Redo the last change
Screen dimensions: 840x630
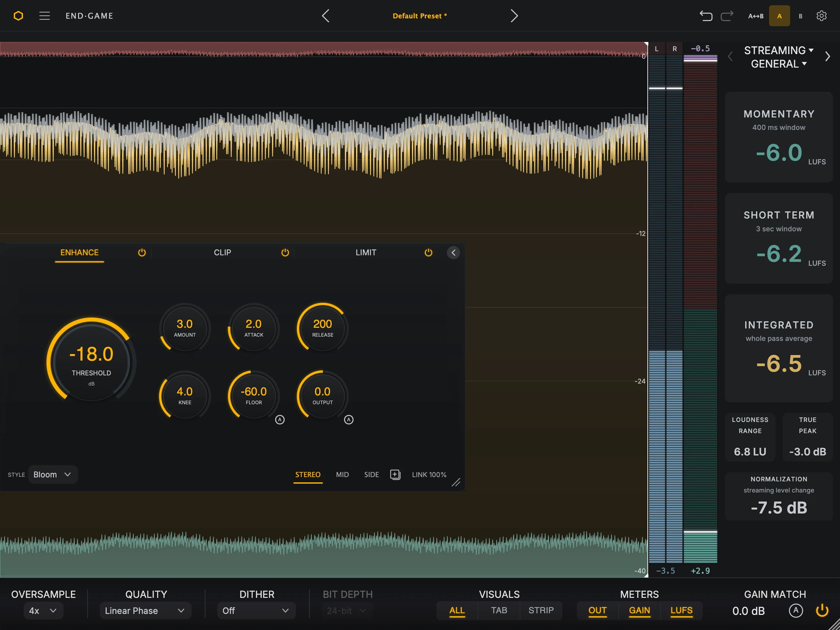pos(727,16)
